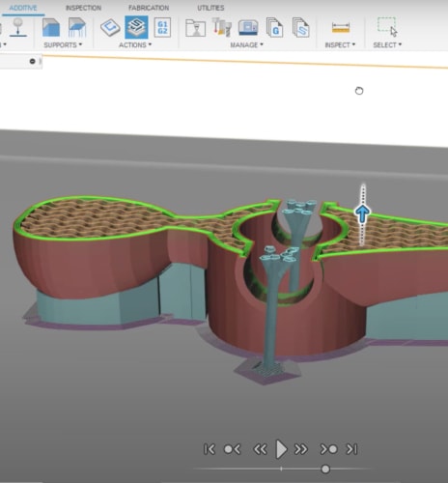Open the tool library icon
448x483 pixels.
point(222,27)
